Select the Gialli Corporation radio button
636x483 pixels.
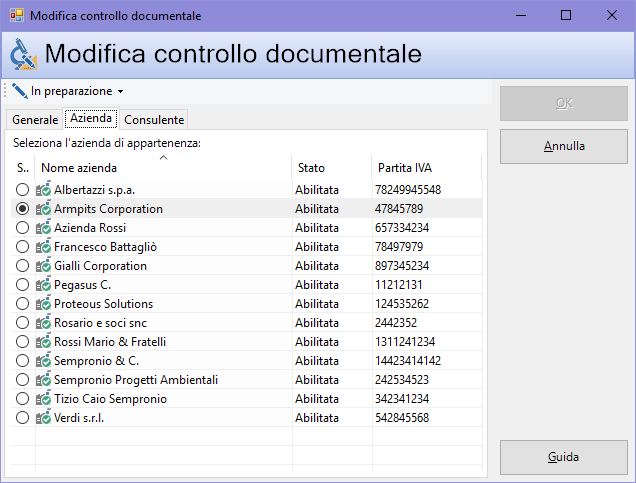click(22, 266)
